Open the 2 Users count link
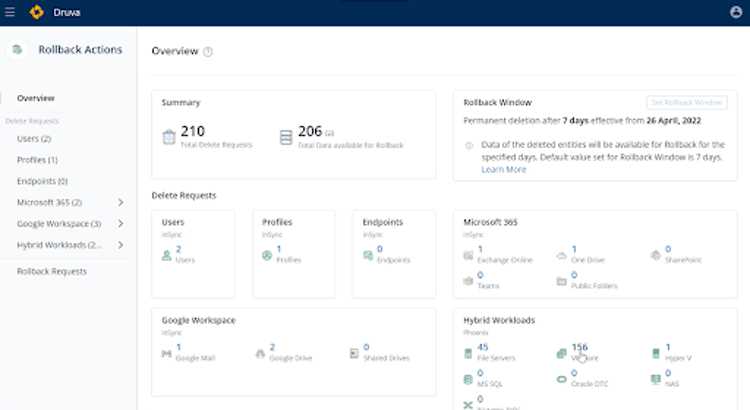 (178, 249)
